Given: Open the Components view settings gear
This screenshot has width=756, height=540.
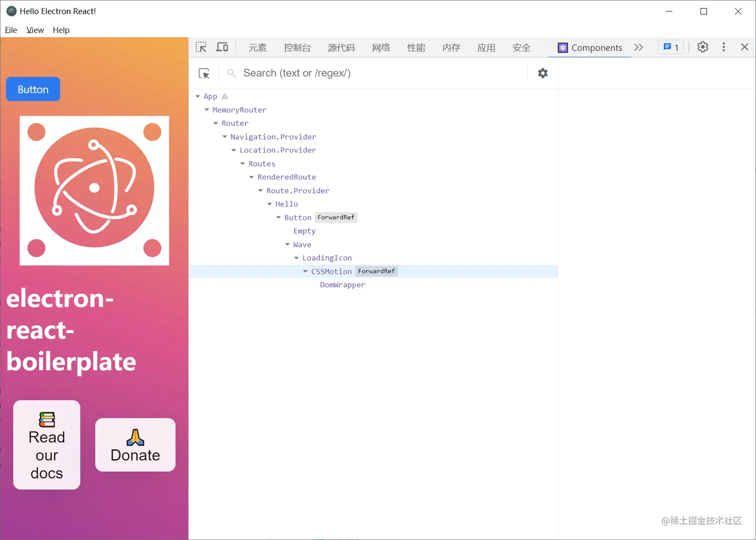Looking at the screenshot, I should [x=542, y=73].
